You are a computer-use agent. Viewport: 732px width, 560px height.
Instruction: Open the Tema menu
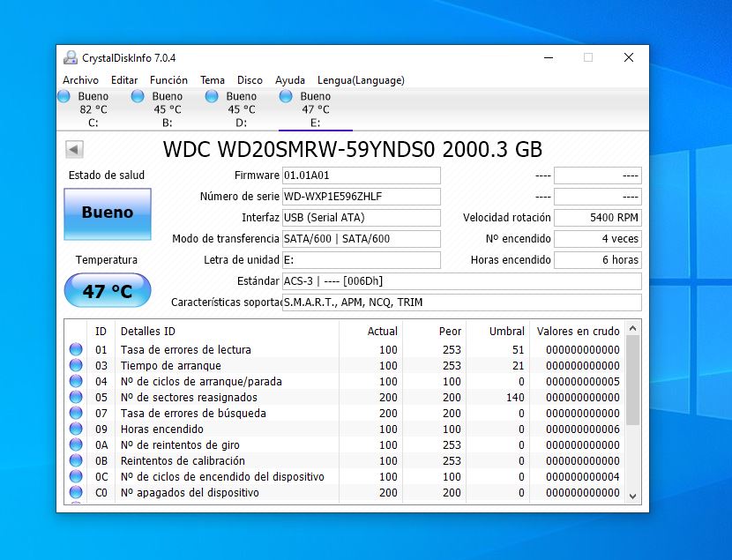(212, 79)
